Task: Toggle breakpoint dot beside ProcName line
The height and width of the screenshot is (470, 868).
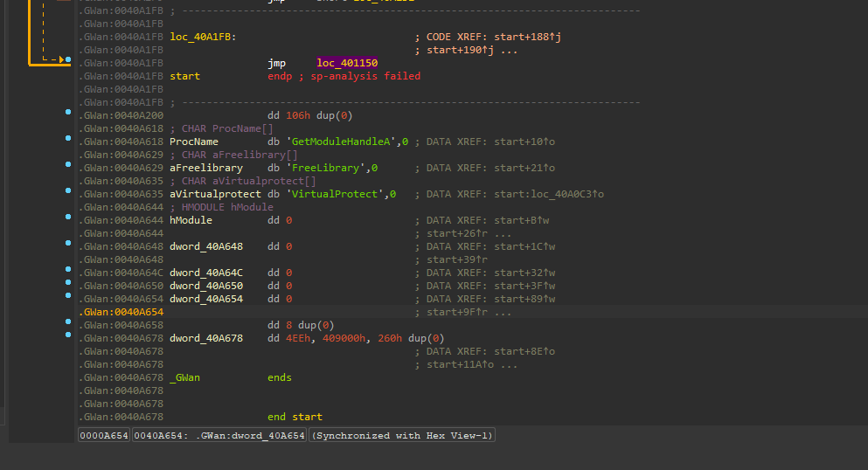Action: pos(68,138)
